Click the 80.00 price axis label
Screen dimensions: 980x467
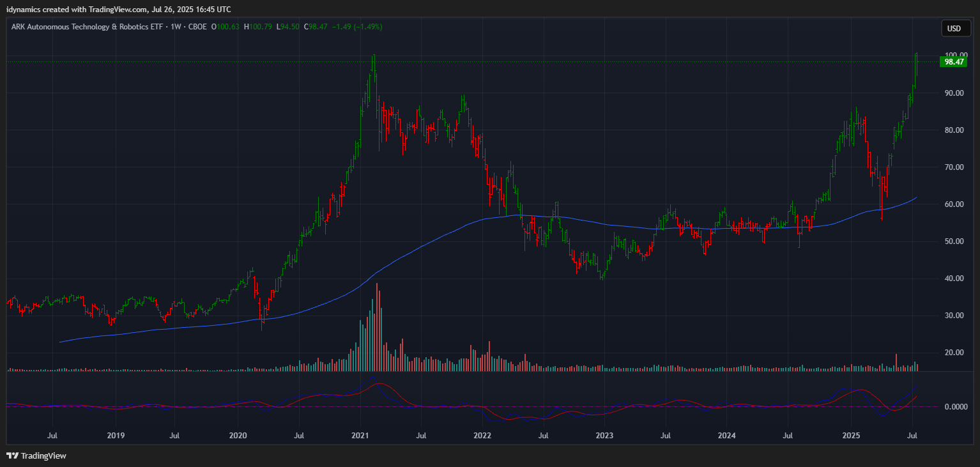click(x=954, y=130)
